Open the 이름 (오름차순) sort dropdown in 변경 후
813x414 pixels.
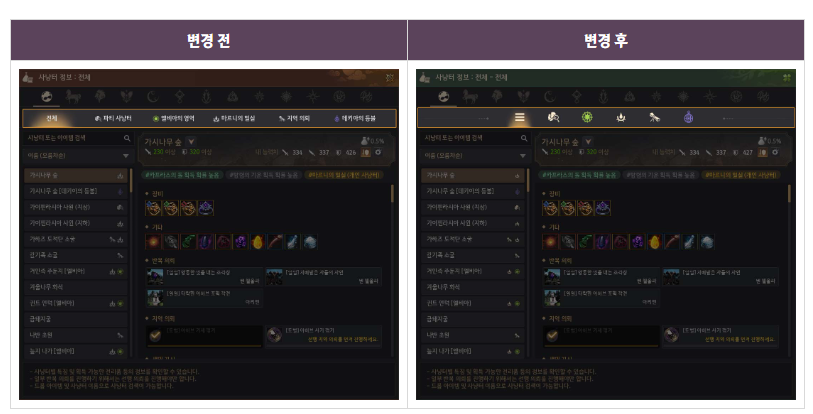point(475,156)
